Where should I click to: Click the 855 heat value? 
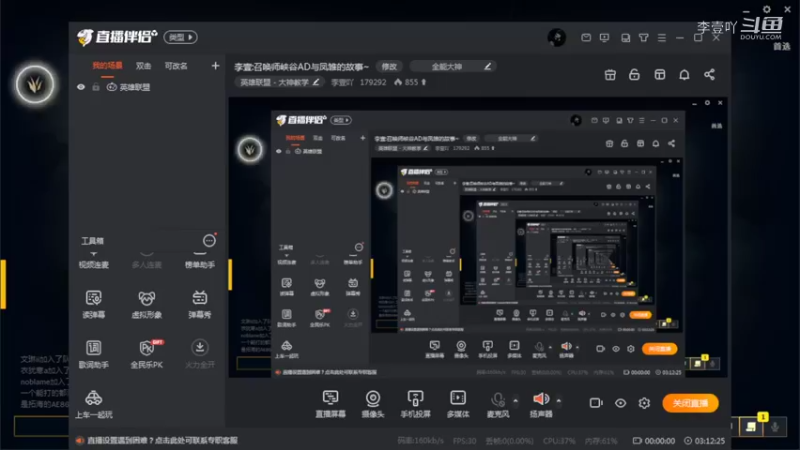click(x=411, y=82)
